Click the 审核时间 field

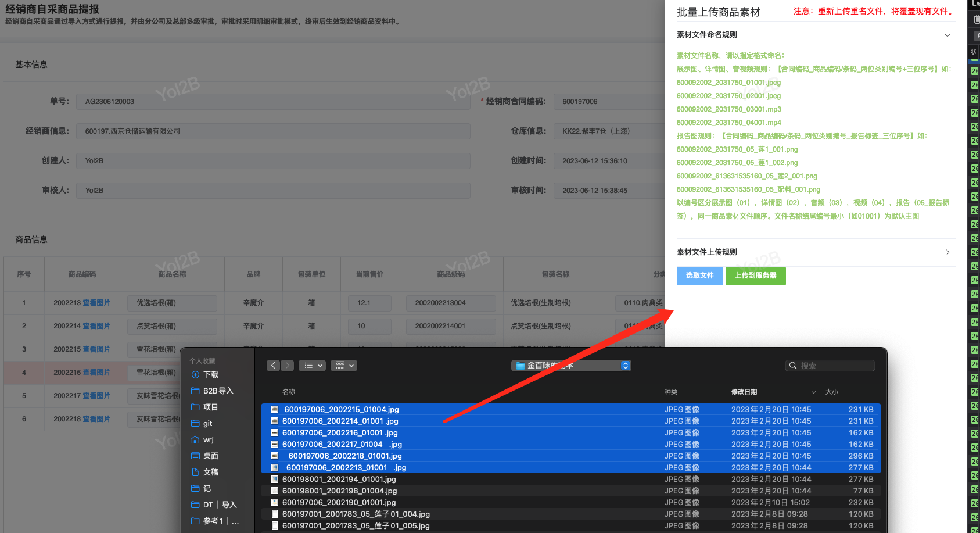pos(609,191)
